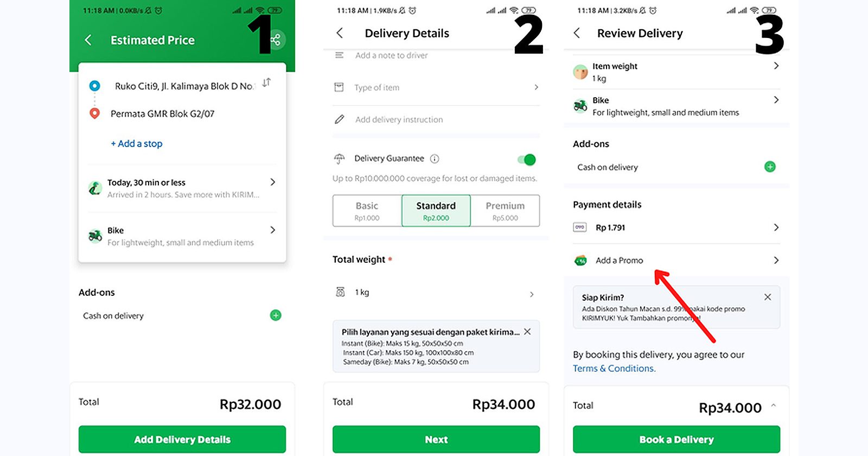The image size is (868, 456).
Task: Add Cash on delivery on Review Delivery screen
Action: 770,167
